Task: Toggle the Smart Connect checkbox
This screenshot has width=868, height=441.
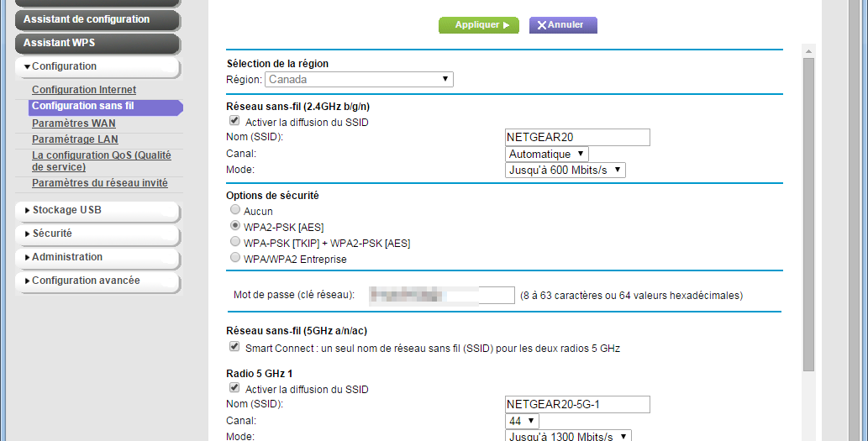Action: tap(234, 347)
